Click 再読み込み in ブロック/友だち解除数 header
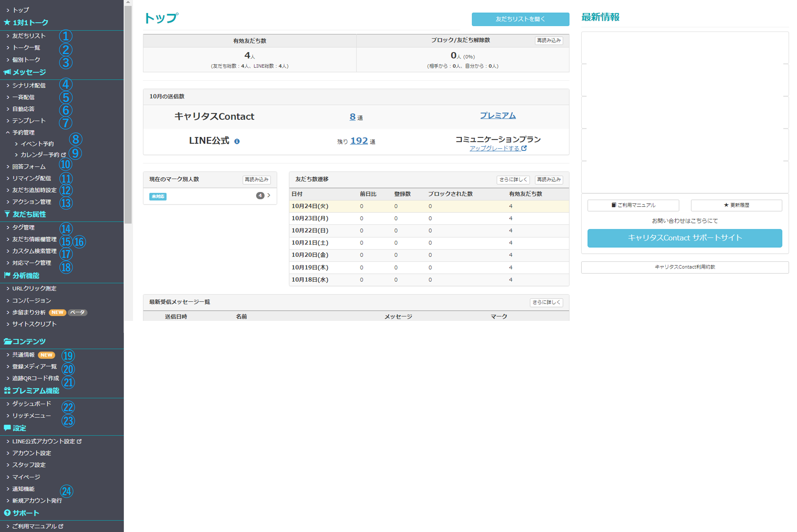Image resolution: width=797 pixels, height=532 pixels. click(549, 40)
